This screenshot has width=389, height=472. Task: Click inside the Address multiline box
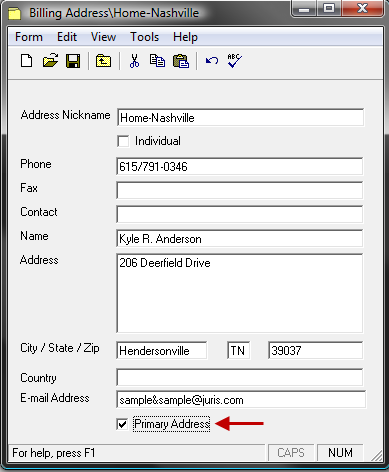pyautogui.click(x=240, y=293)
